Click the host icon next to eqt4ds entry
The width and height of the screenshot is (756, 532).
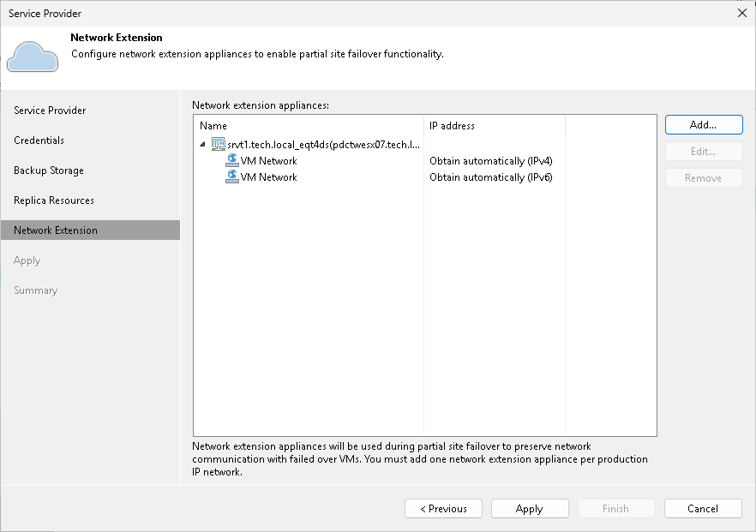tap(217, 143)
